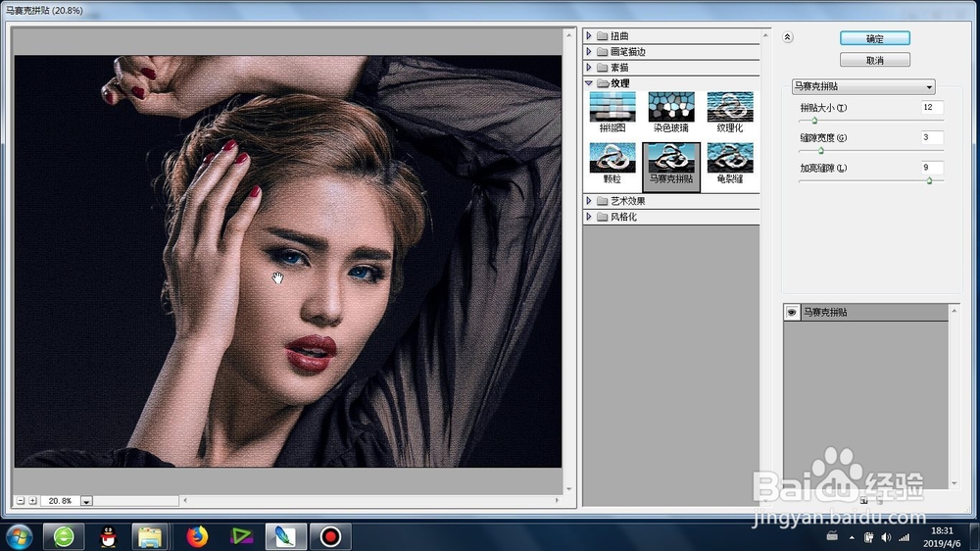This screenshot has width=980, height=551.
Task: Click the 20.8% zoom value field
Action: click(x=61, y=501)
